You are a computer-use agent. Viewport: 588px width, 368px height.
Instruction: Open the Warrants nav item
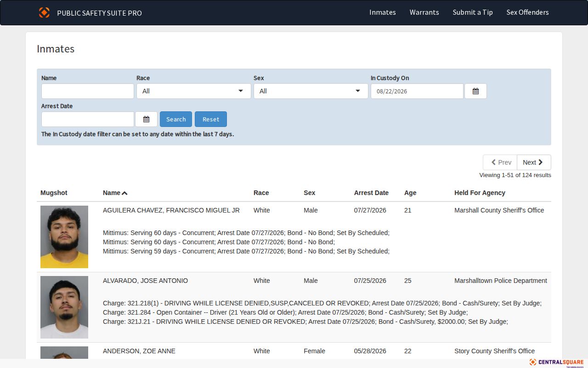click(x=424, y=12)
